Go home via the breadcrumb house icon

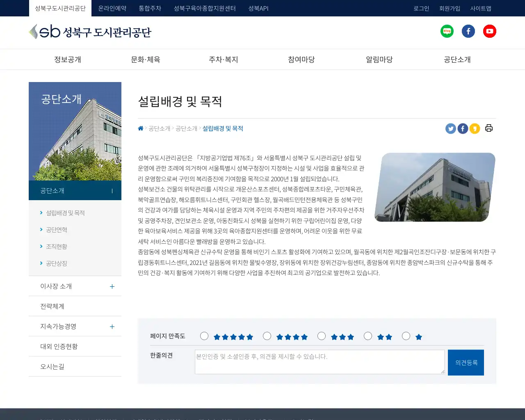140,128
